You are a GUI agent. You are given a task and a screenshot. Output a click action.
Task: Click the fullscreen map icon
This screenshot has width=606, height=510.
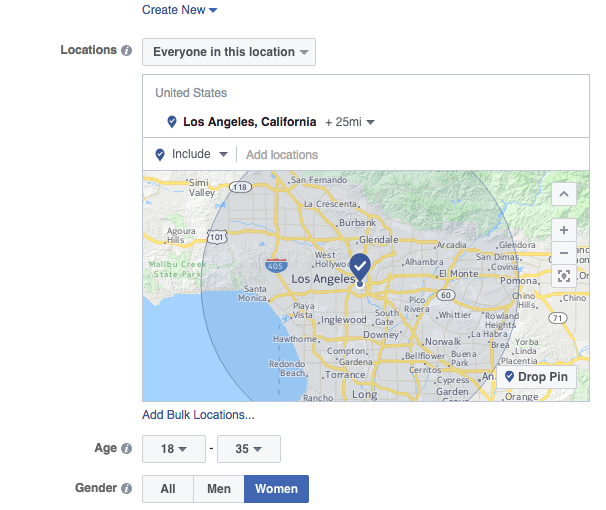[564, 276]
